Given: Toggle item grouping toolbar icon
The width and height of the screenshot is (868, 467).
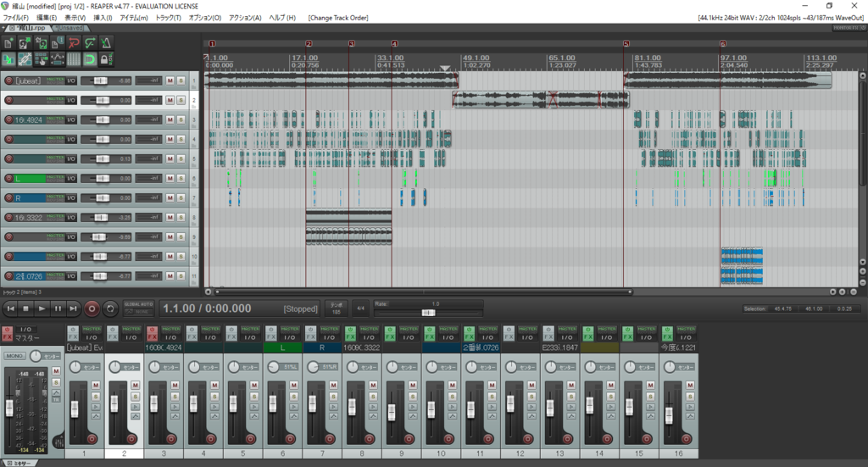Looking at the screenshot, I should point(25,59).
